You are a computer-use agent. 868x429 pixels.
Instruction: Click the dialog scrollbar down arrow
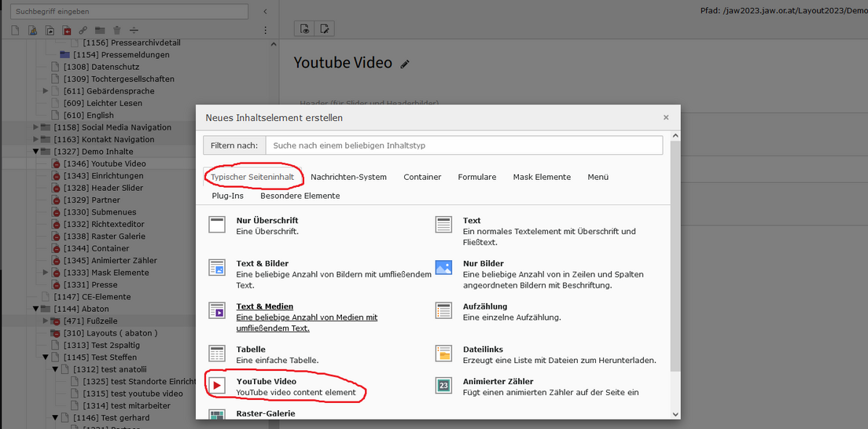pyautogui.click(x=675, y=414)
